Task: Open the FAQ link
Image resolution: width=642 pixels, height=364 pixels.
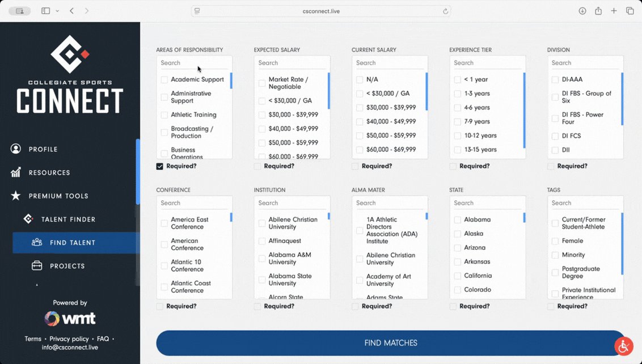Action: 103,338
